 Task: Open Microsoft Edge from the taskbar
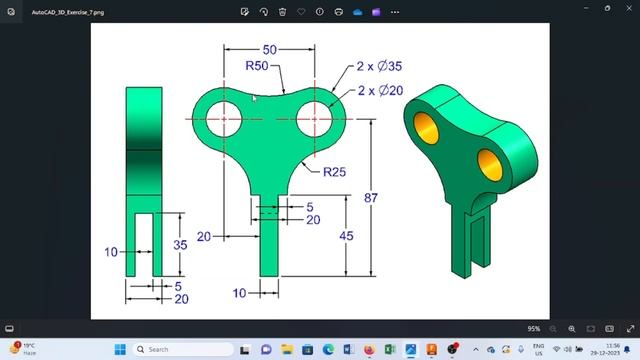tap(328, 349)
